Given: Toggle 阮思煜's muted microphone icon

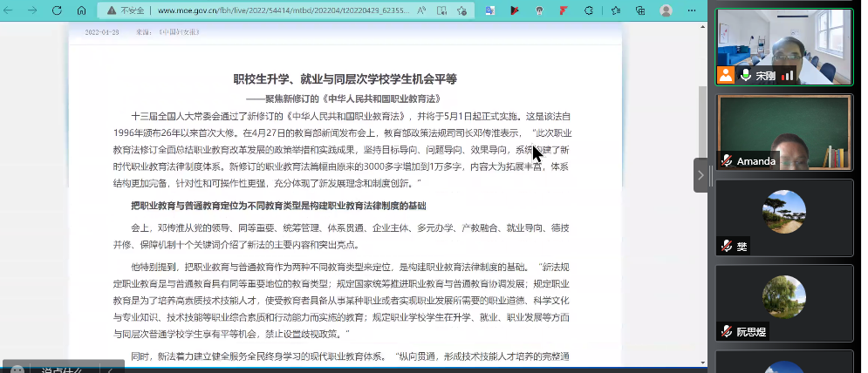Looking at the screenshot, I should pyautogui.click(x=726, y=331).
